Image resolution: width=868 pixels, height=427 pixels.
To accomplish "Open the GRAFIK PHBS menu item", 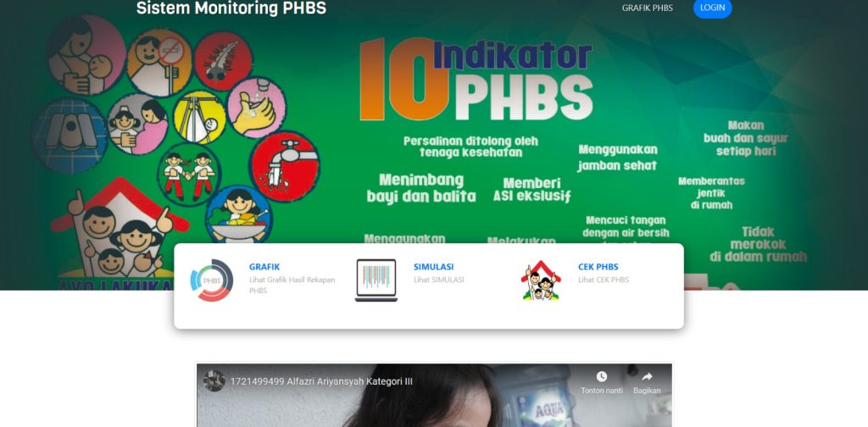I will click(647, 8).
